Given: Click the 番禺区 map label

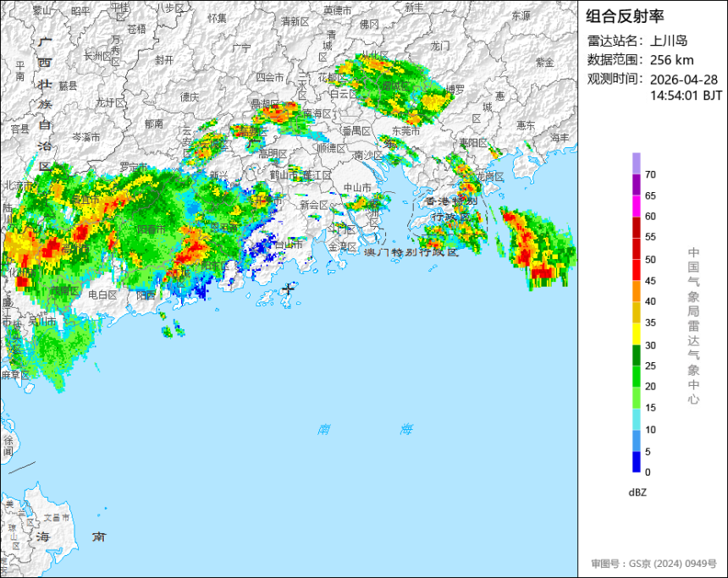Looking at the screenshot, I should pyautogui.click(x=356, y=131).
